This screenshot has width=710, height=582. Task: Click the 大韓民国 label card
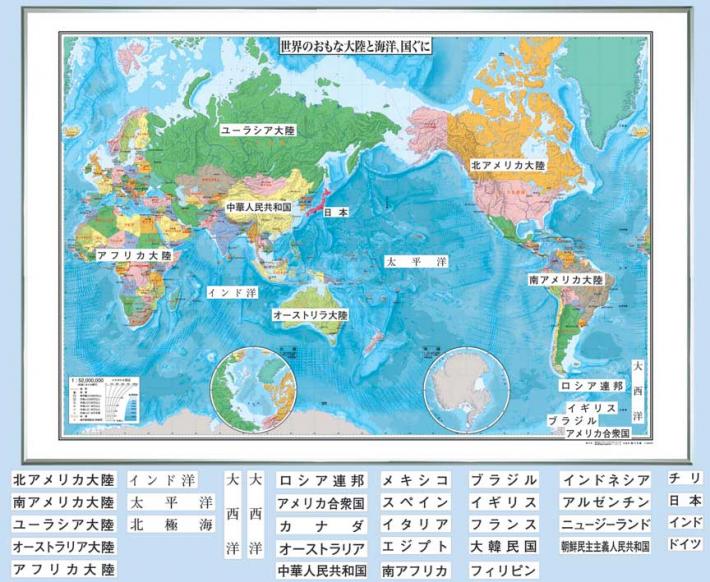coord(503,548)
